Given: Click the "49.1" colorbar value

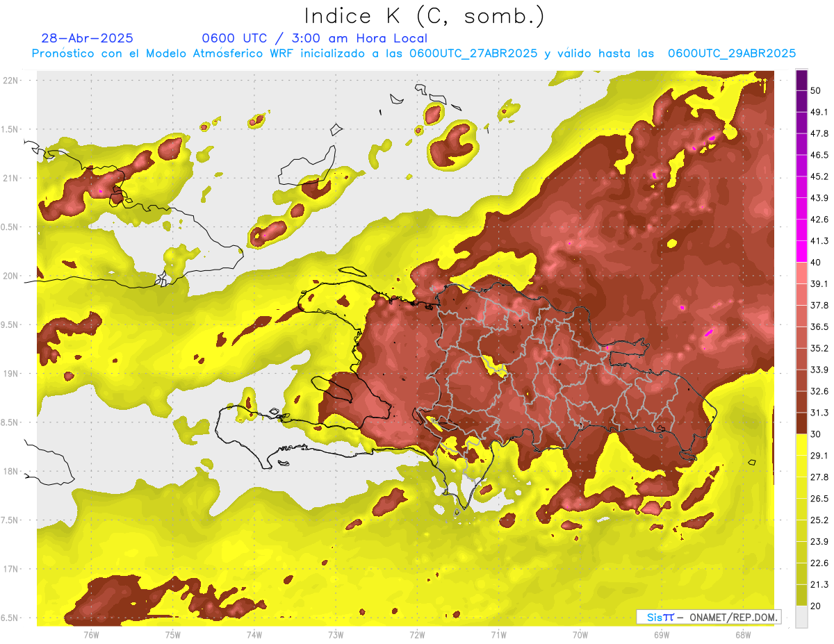Looking at the screenshot, I should click(819, 112).
